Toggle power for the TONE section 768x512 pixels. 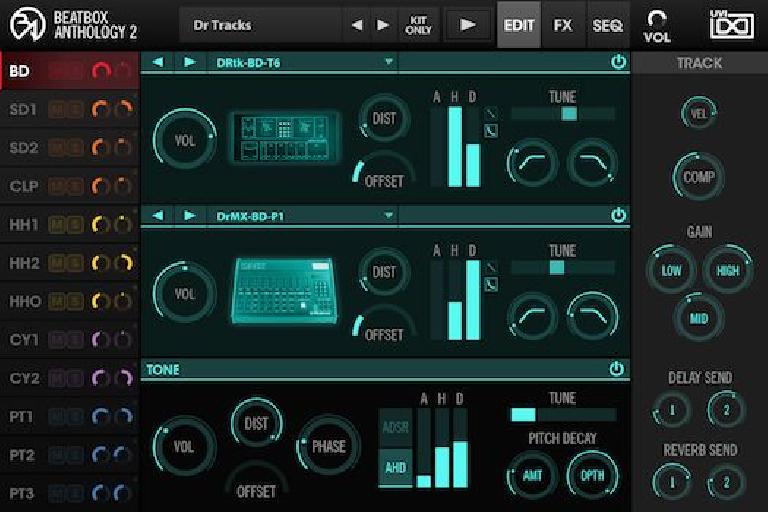point(616,369)
